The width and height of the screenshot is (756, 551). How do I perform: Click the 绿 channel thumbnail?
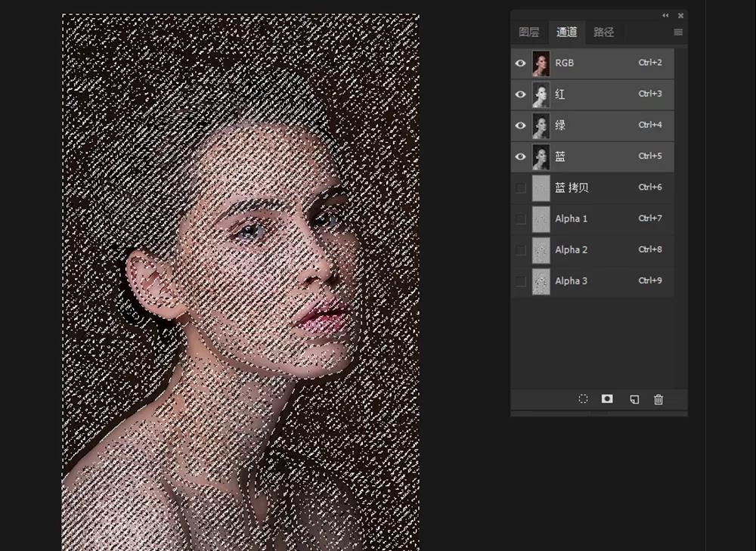541,125
